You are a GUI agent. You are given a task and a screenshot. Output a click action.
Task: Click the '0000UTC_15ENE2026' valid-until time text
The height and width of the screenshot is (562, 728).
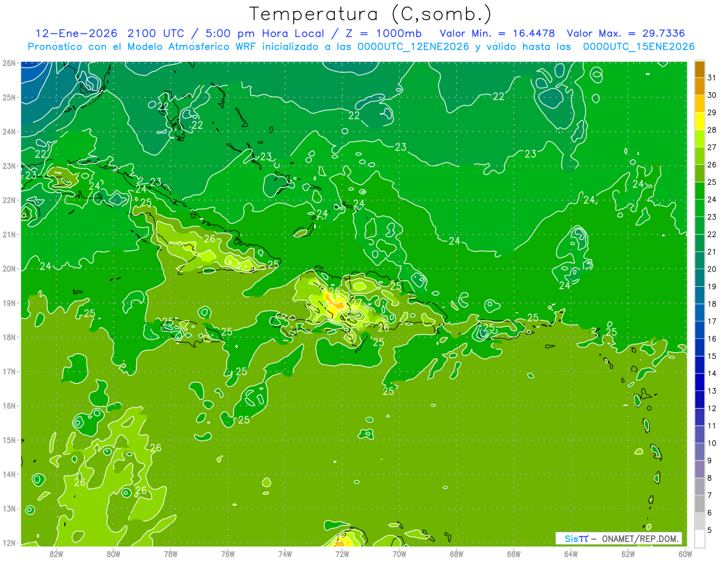638,46
